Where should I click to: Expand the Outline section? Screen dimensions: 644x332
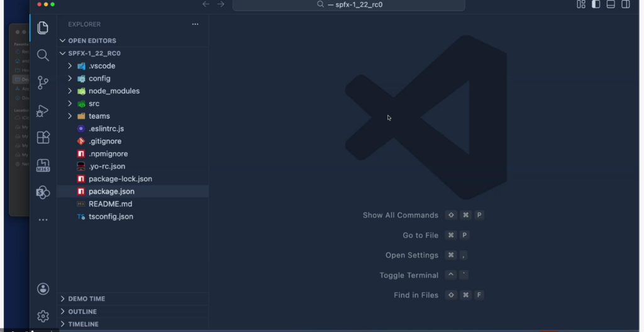(x=133, y=311)
